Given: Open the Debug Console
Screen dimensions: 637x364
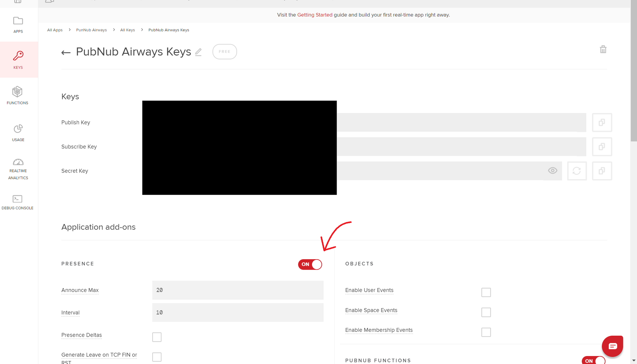Looking at the screenshot, I should (18, 202).
